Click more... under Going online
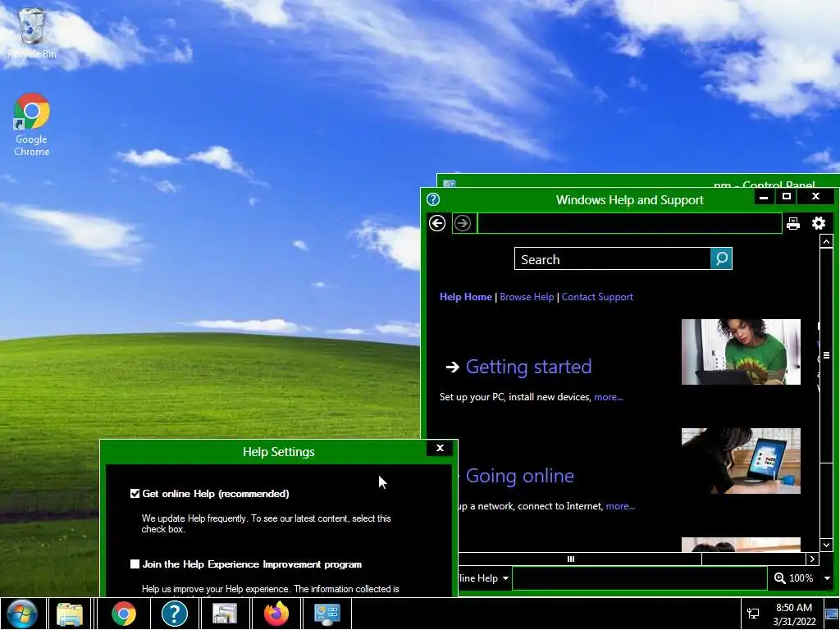This screenshot has height=630, width=840. (x=620, y=506)
